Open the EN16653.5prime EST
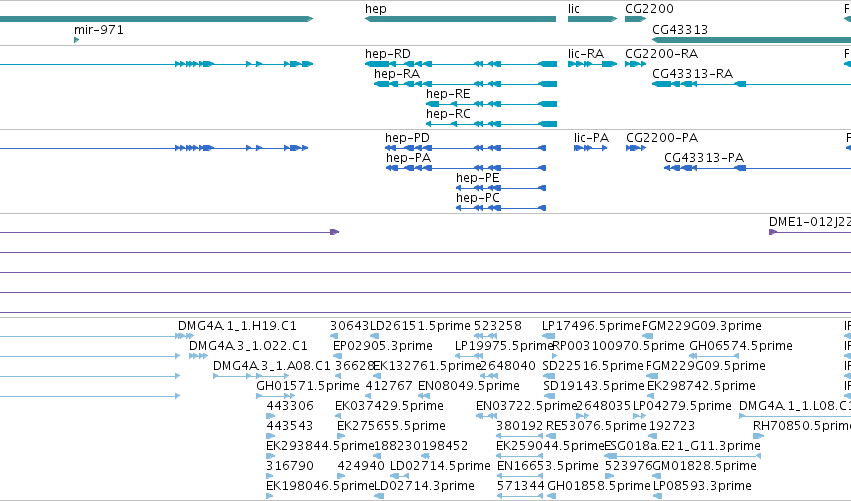The height and width of the screenshot is (501, 851). pos(519,476)
